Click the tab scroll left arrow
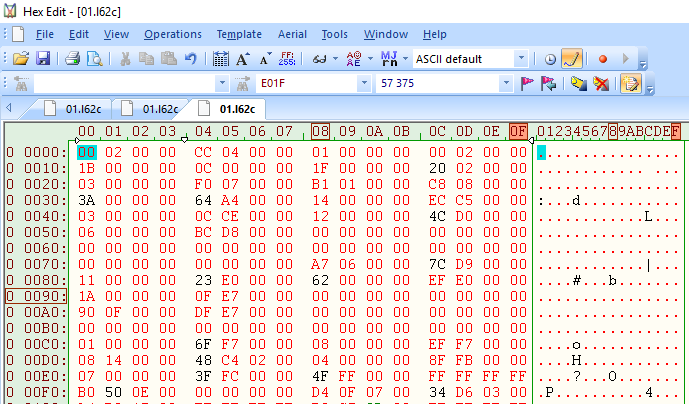 (9, 108)
